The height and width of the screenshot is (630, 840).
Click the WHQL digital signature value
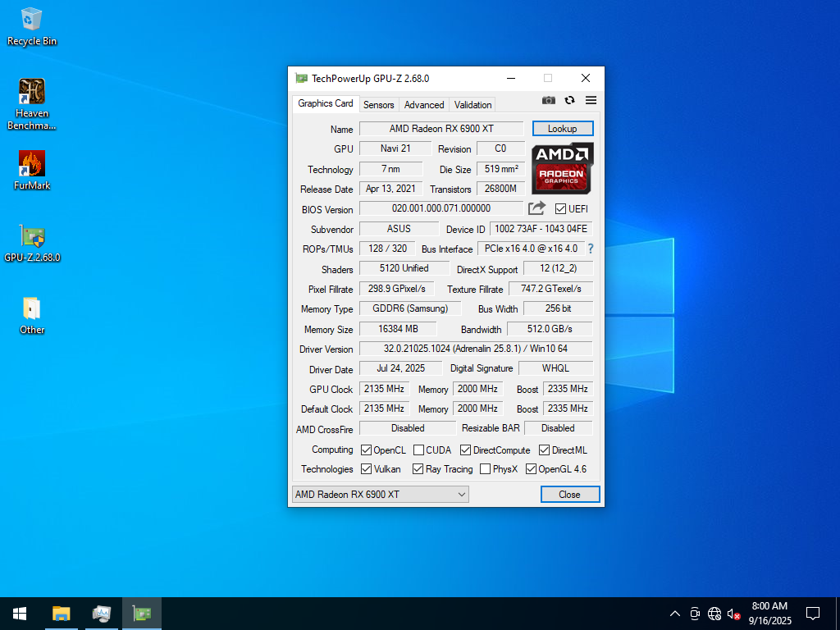(555, 368)
